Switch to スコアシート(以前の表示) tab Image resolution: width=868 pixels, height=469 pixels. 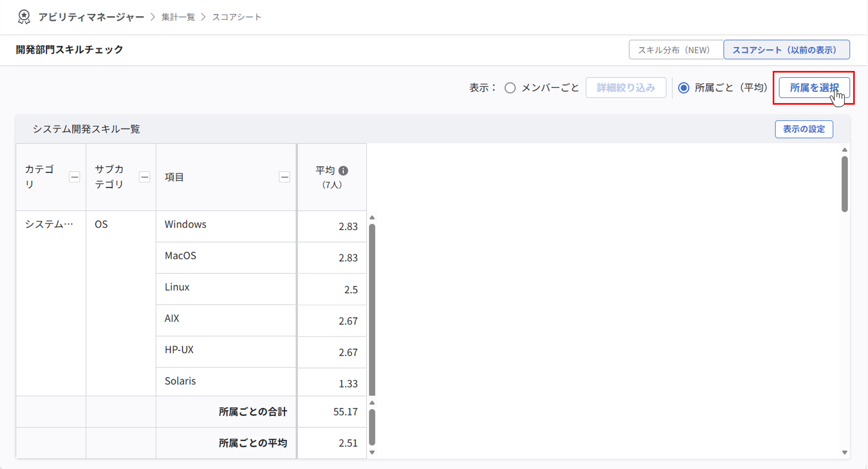coord(787,50)
